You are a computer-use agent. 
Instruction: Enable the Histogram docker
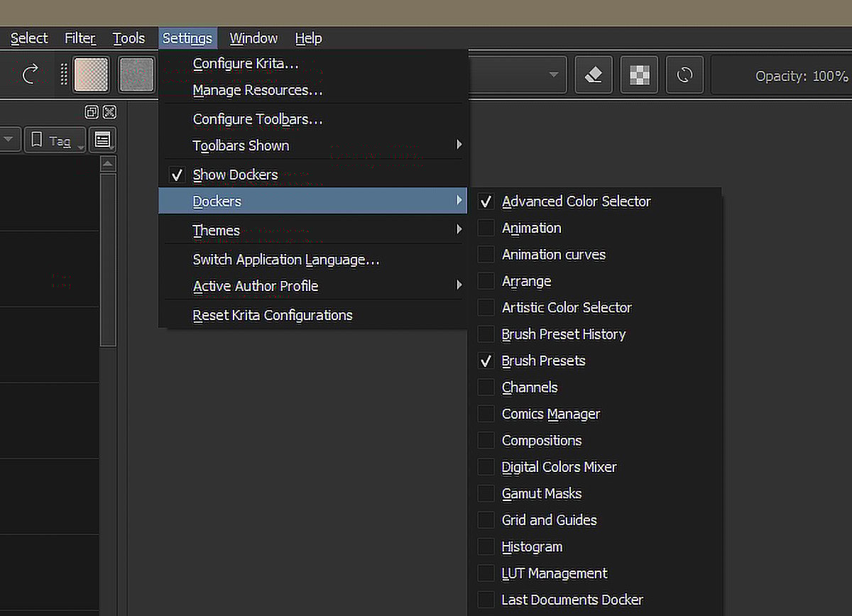click(x=595, y=547)
